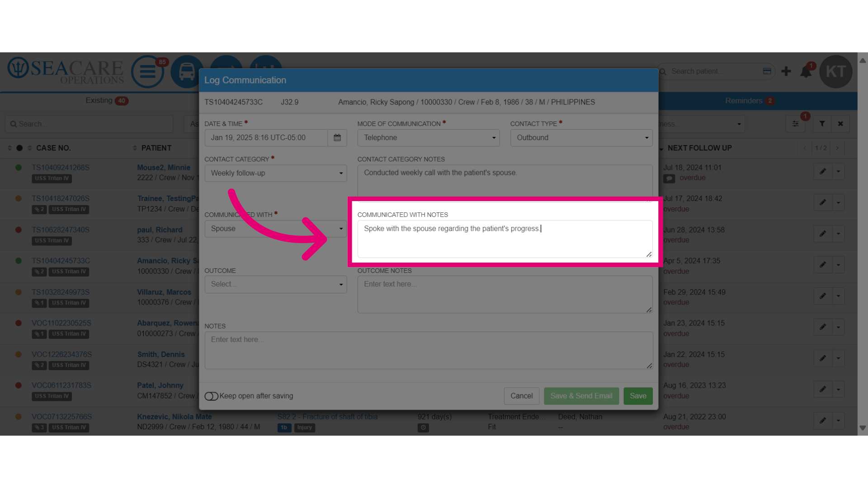Screen dimensions: 868x488
Task: Expand row actions arrow for Jul 17, 2024 case
Action: pyautogui.click(x=839, y=203)
